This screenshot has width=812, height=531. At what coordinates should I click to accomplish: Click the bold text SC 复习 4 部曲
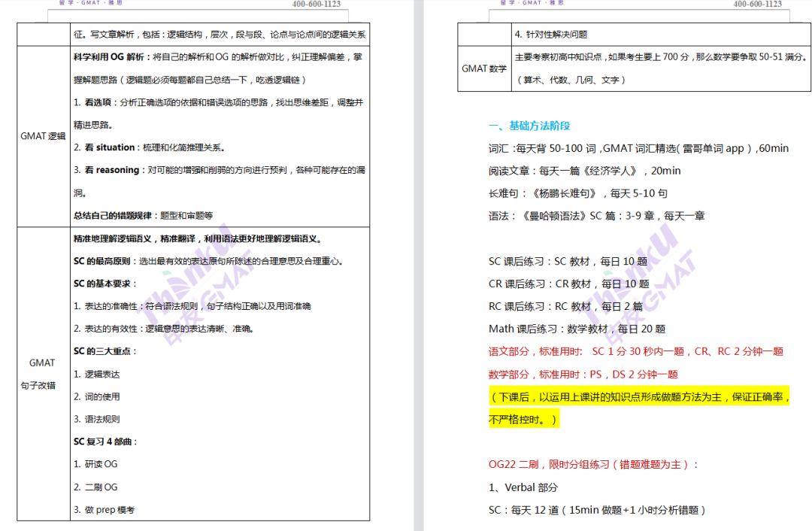tap(104, 441)
